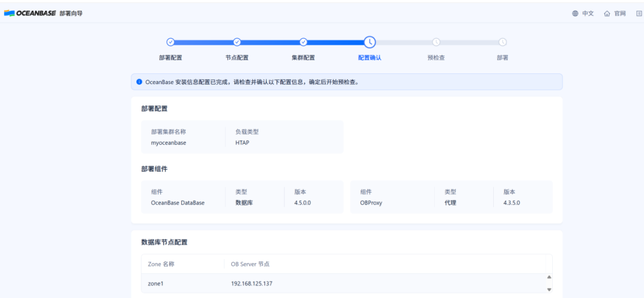The image size is (644, 298).
Task: Open the 官网 official website link
Action: tap(620, 14)
